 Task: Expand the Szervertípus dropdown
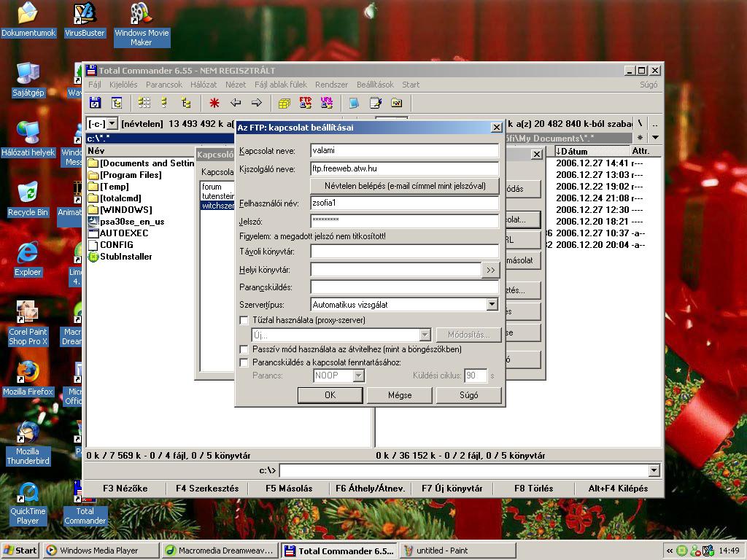[x=492, y=305]
